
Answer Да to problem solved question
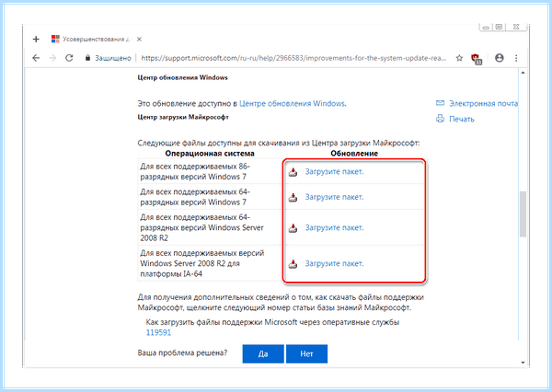click(x=263, y=353)
